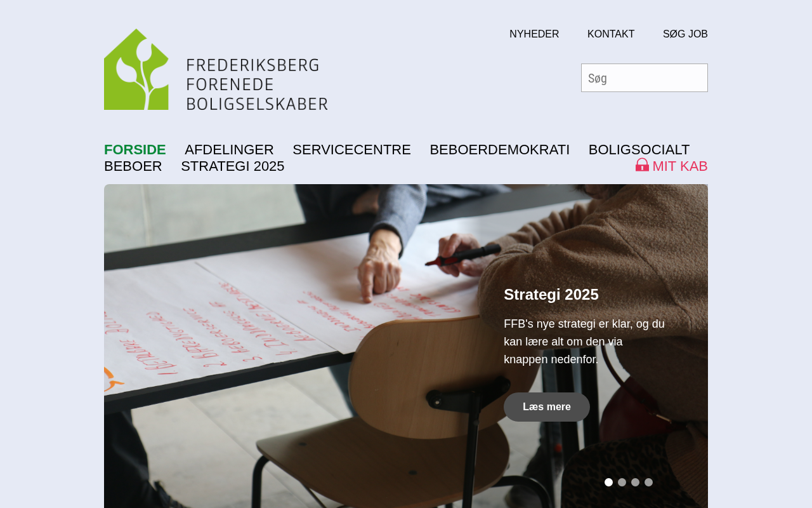Open the AFDELINGER menu

tap(229, 150)
